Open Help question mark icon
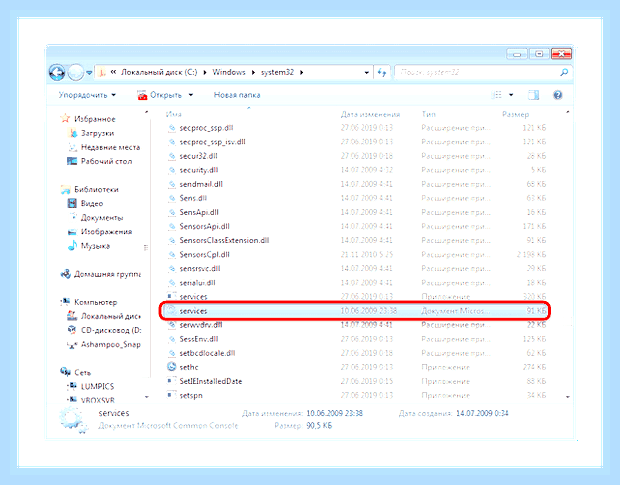The image size is (620, 485). click(558, 95)
